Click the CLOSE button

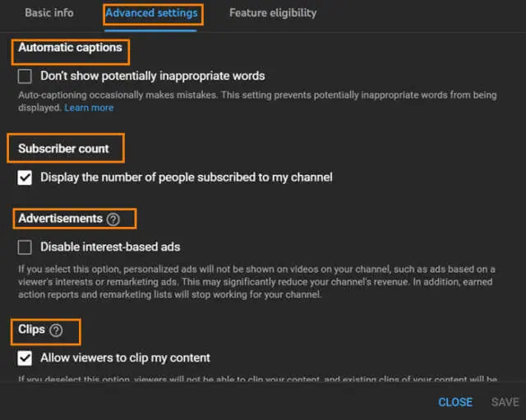pos(455,402)
